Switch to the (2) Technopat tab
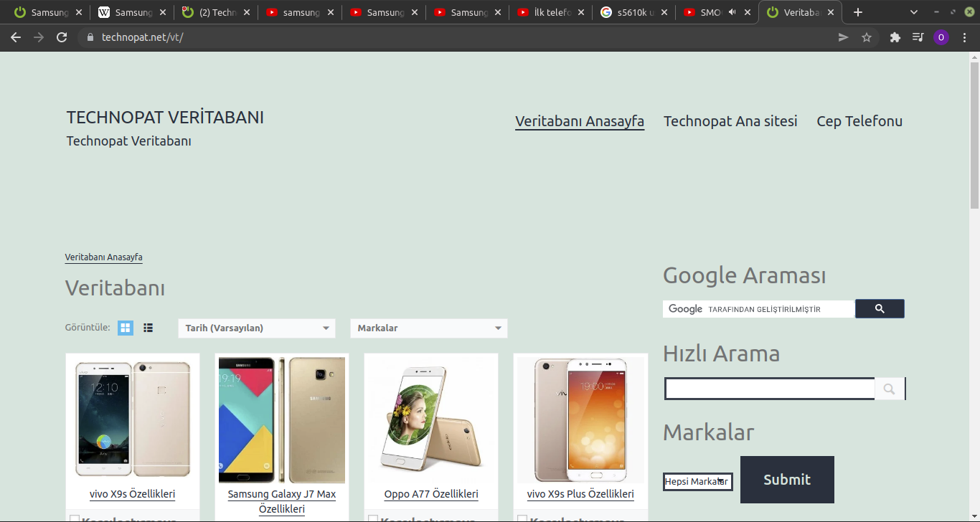 pos(216,12)
